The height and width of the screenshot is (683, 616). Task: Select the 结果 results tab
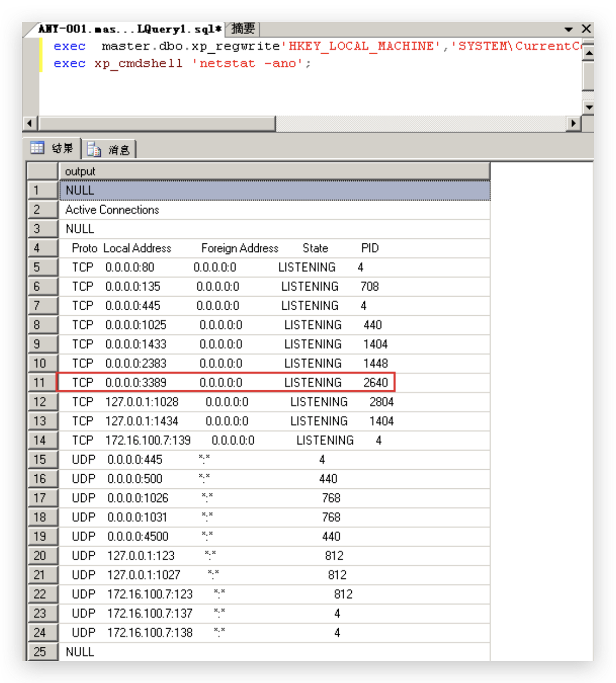tap(54, 148)
